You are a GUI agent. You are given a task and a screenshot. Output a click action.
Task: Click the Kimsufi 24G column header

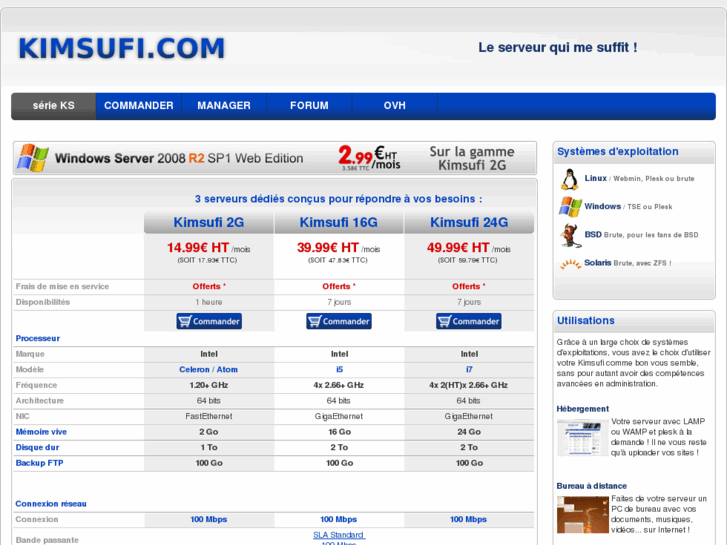coord(469,223)
